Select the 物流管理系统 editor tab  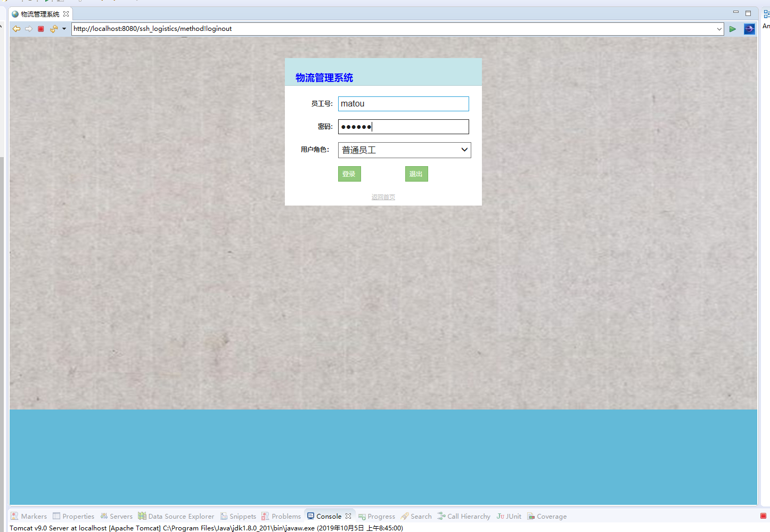(x=40, y=14)
